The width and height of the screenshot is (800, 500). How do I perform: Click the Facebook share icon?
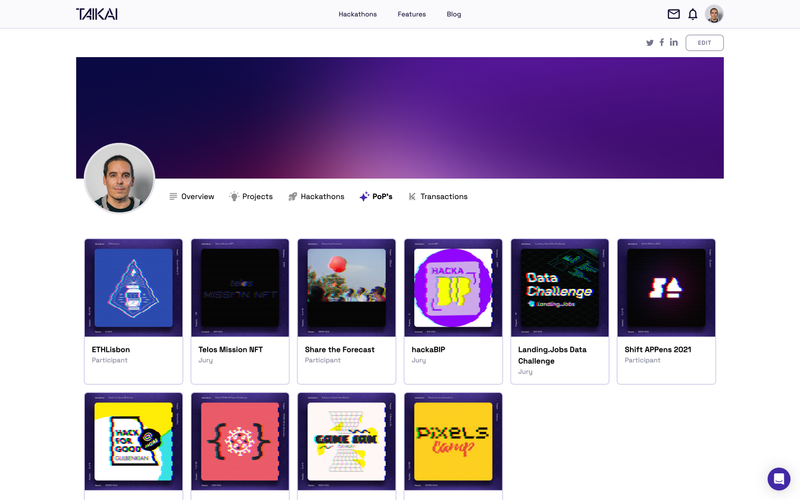[x=662, y=43]
